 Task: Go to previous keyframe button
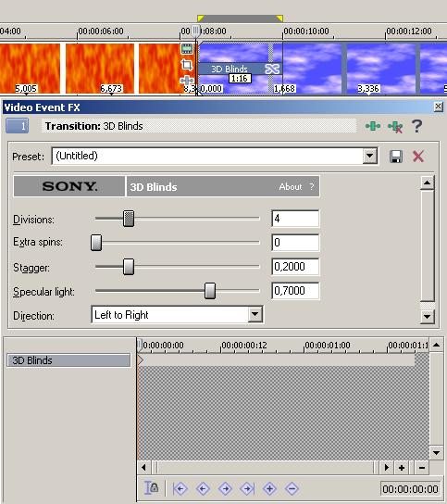(203, 488)
